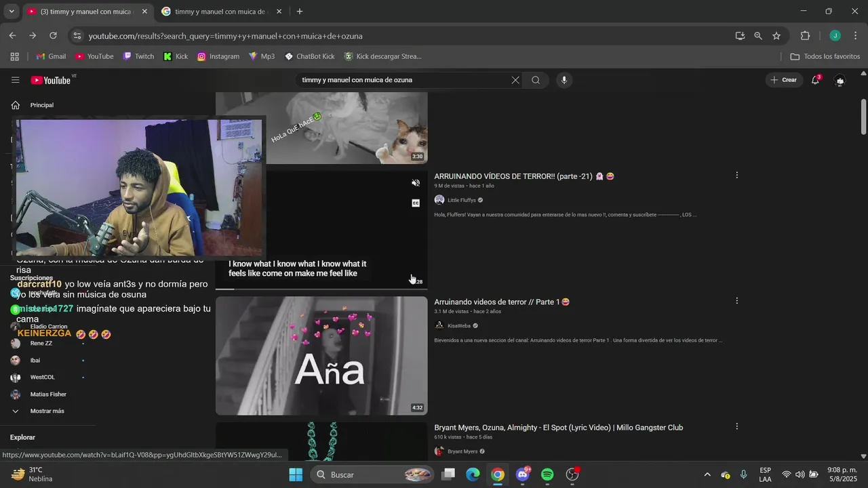Viewport: 868px width, 488px height.
Task: Open a new browser tab
Action: pyautogui.click(x=300, y=12)
